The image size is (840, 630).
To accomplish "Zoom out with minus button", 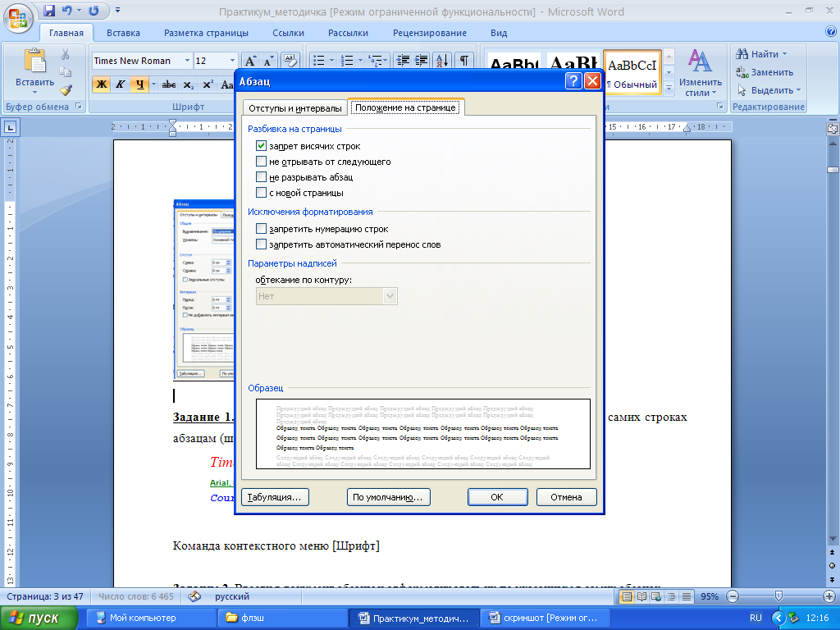I will click(733, 596).
